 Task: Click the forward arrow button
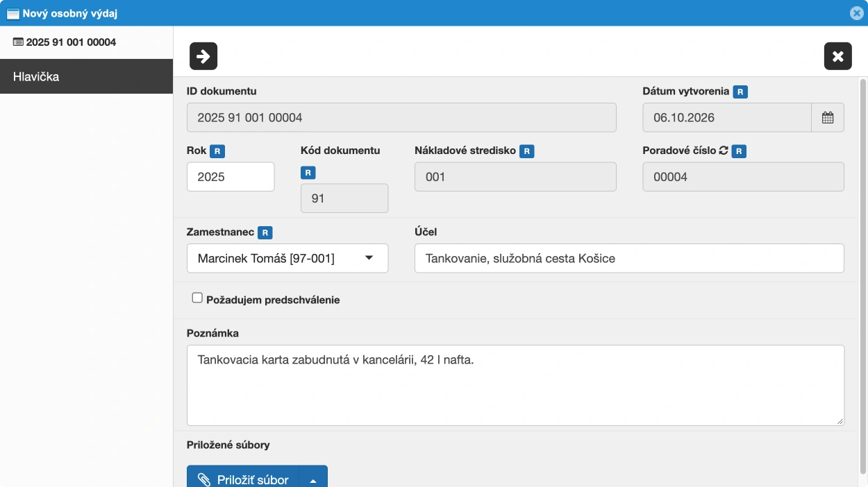[203, 56]
